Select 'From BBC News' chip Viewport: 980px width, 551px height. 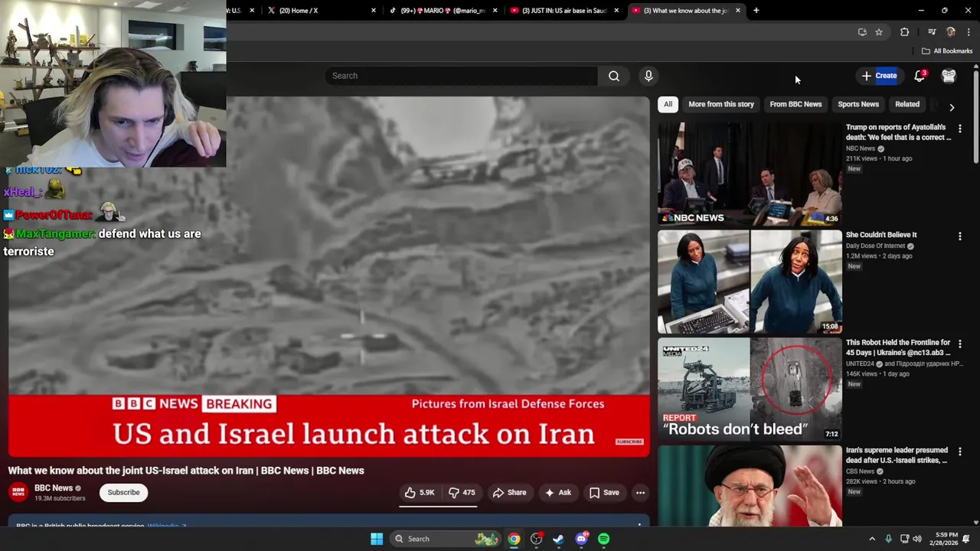point(795,104)
